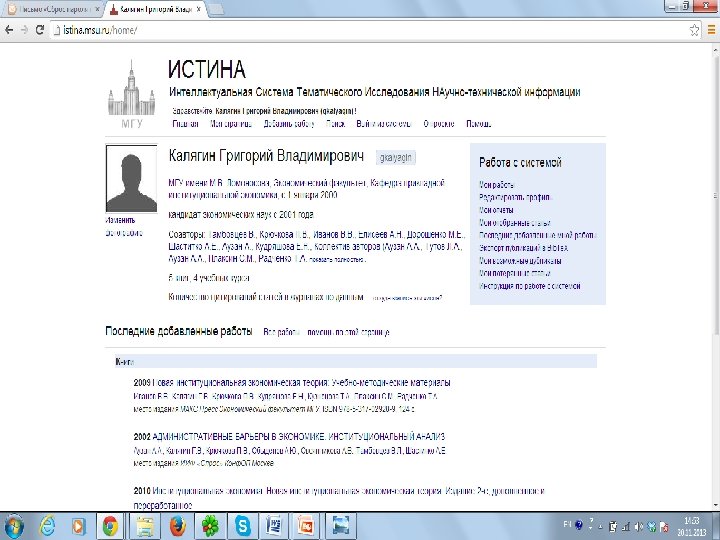Image resolution: width=720 pixels, height=540 pixels.
Task: Expand the full coauthor list link
Action: pos(337,260)
